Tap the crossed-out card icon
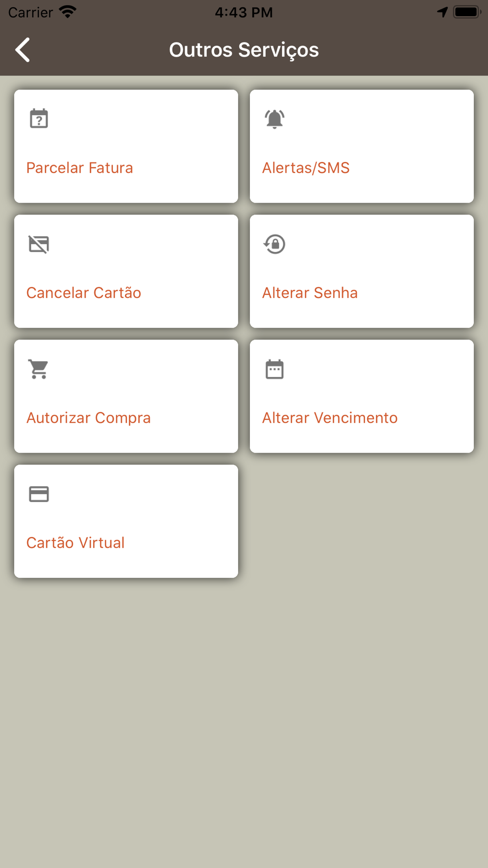 tap(39, 244)
